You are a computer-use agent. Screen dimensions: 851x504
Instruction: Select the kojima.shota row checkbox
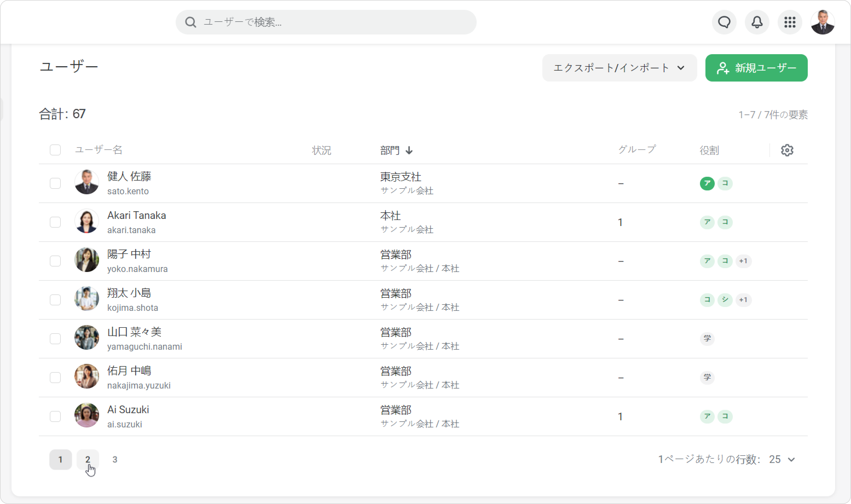pyautogui.click(x=55, y=300)
